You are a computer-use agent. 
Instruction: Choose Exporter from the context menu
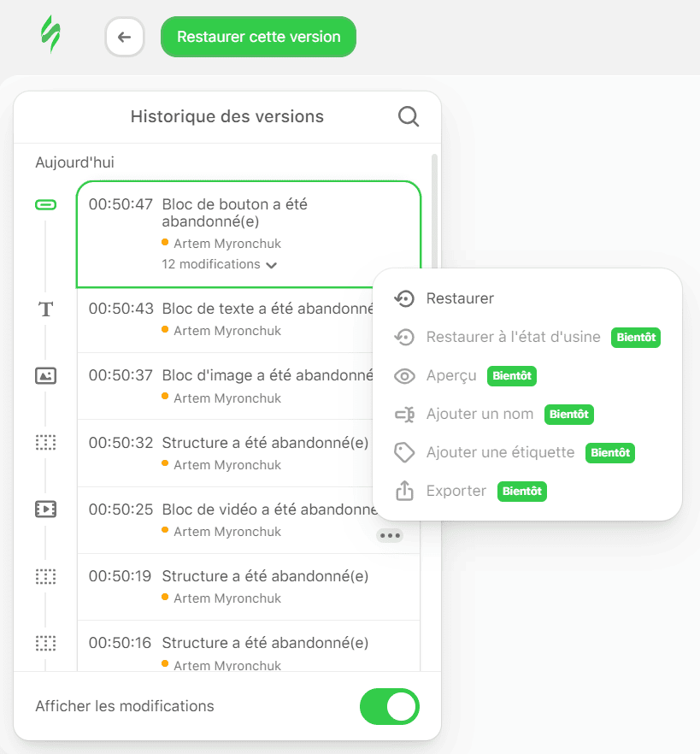point(456,492)
